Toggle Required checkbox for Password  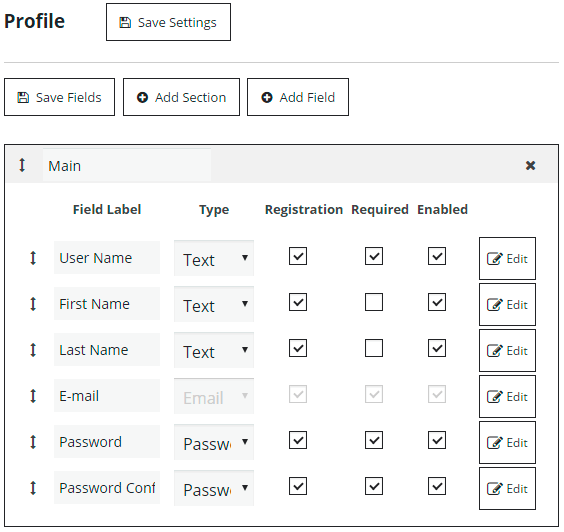(x=374, y=440)
